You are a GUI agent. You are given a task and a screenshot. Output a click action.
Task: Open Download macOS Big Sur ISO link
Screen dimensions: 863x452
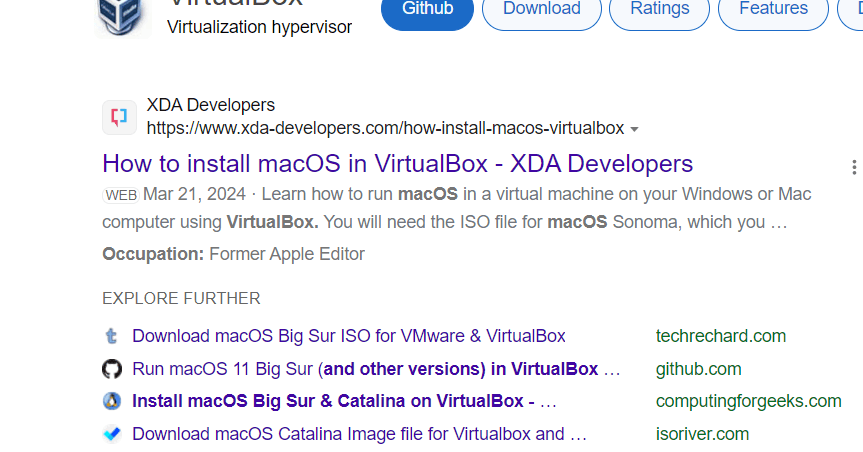pyautogui.click(x=349, y=336)
